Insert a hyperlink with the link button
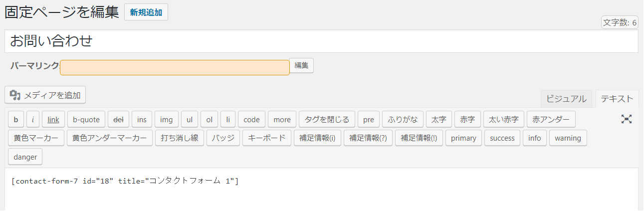The image size is (644, 211). point(53,120)
